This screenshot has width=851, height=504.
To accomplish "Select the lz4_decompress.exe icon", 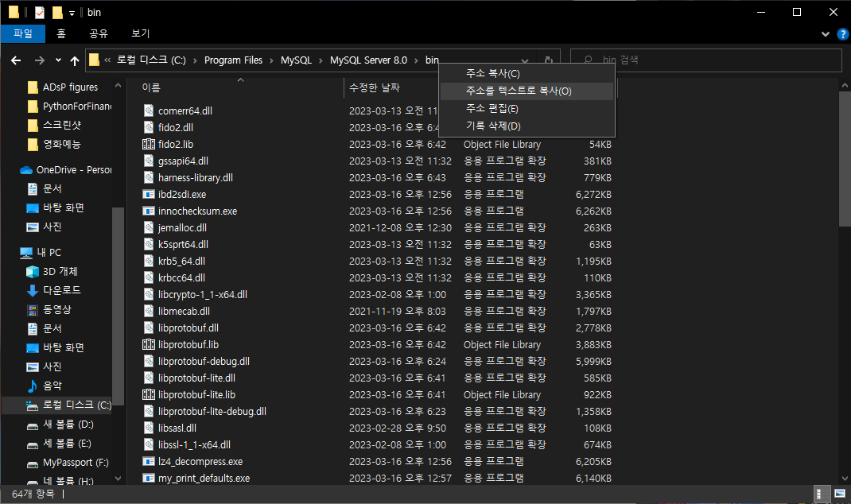I will click(x=148, y=462).
